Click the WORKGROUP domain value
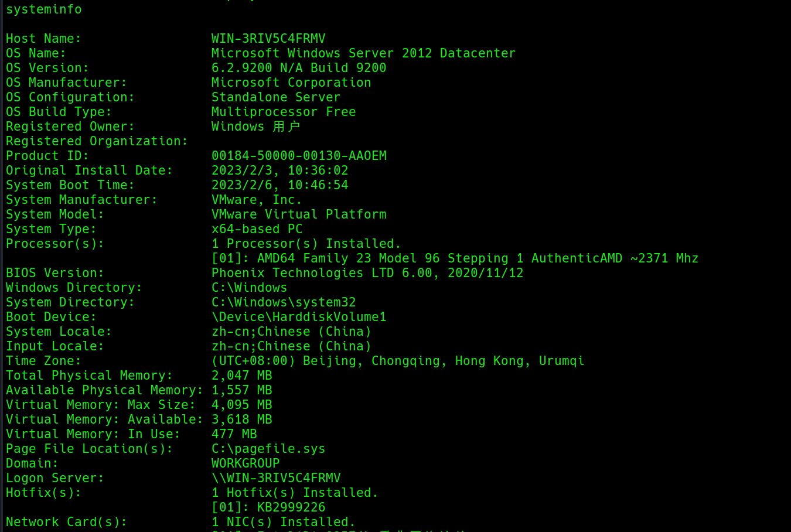The width and height of the screenshot is (791, 532). (x=246, y=463)
